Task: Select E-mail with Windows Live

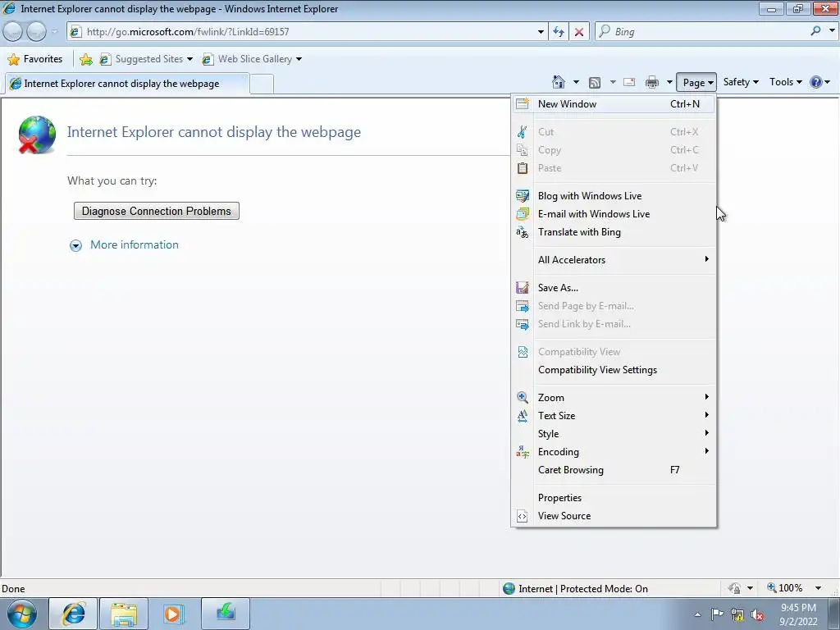Action: pos(614,214)
